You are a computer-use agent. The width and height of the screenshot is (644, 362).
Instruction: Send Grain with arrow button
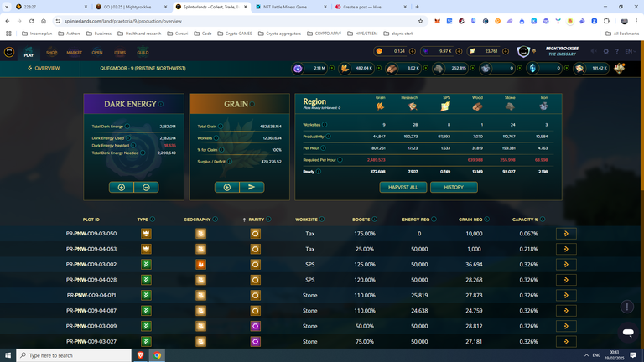(252, 187)
